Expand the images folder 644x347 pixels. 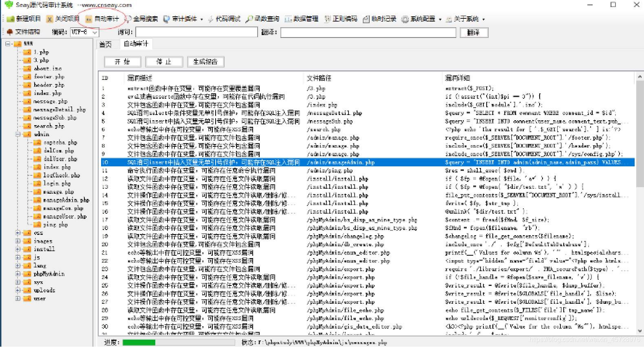coord(18,241)
